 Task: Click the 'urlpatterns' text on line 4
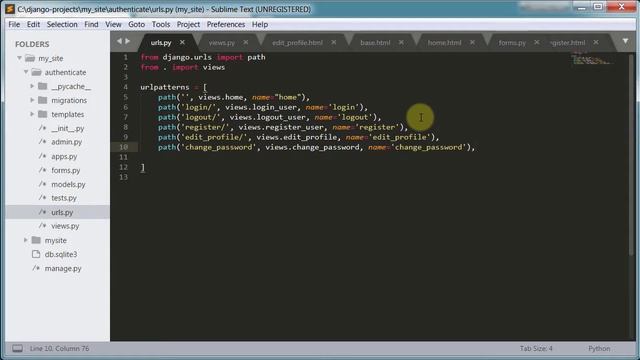tap(164, 87)
